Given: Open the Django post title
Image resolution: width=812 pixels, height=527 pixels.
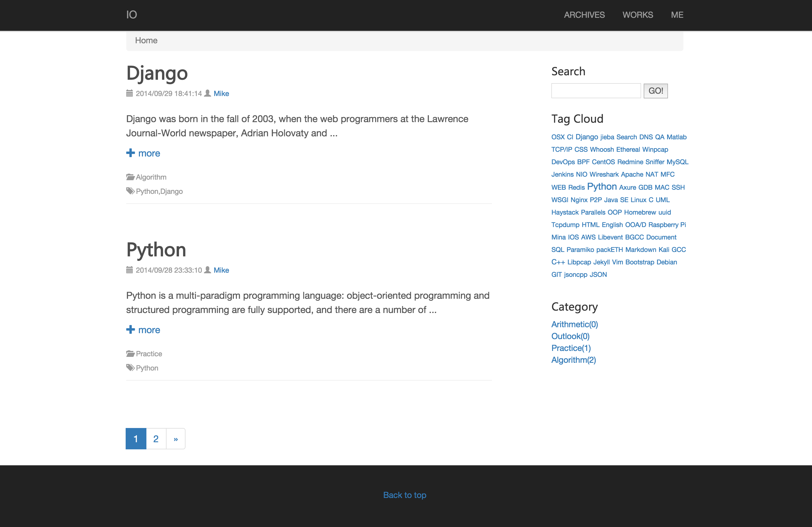Looking at the screenshot, I should (157, 73).
